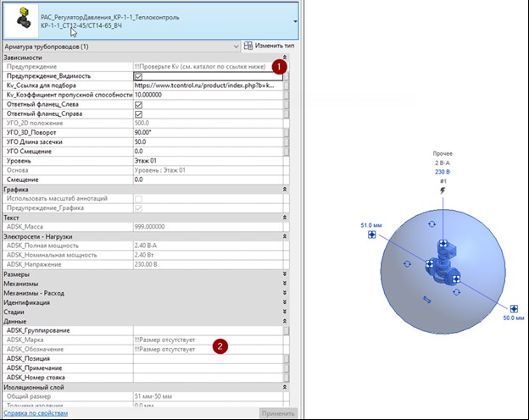Click the associate button for Kv_Ссылка для подбора
The image size is (529, 420).
pos(286,86)
